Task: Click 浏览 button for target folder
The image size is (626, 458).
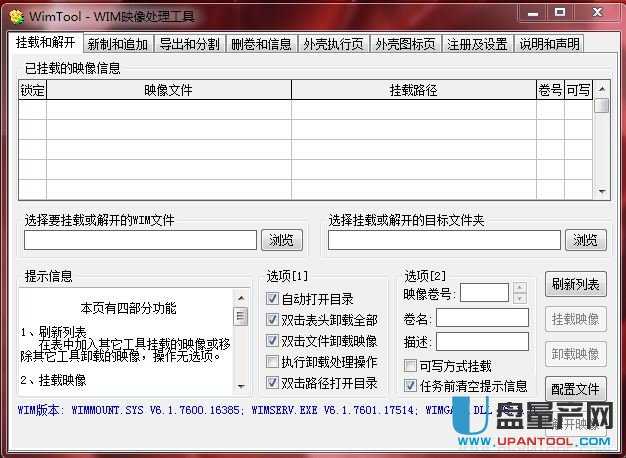Action: [x=586, y=240]
